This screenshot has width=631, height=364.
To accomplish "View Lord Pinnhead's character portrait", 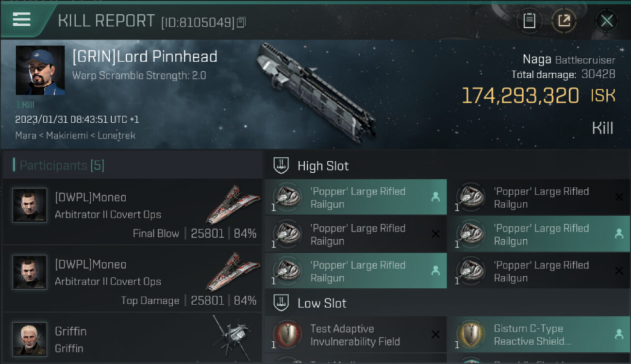I will coord(40,70).
